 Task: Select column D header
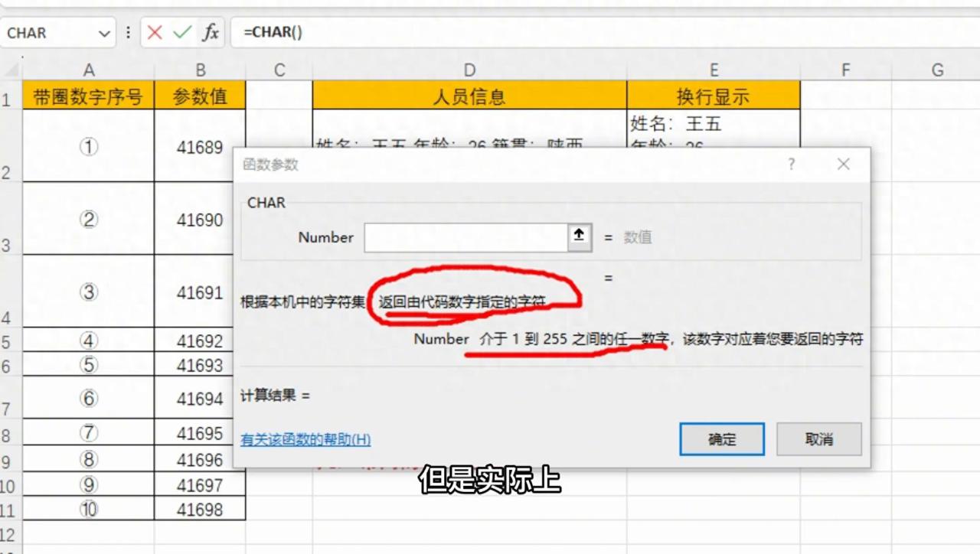pos(470,70)
